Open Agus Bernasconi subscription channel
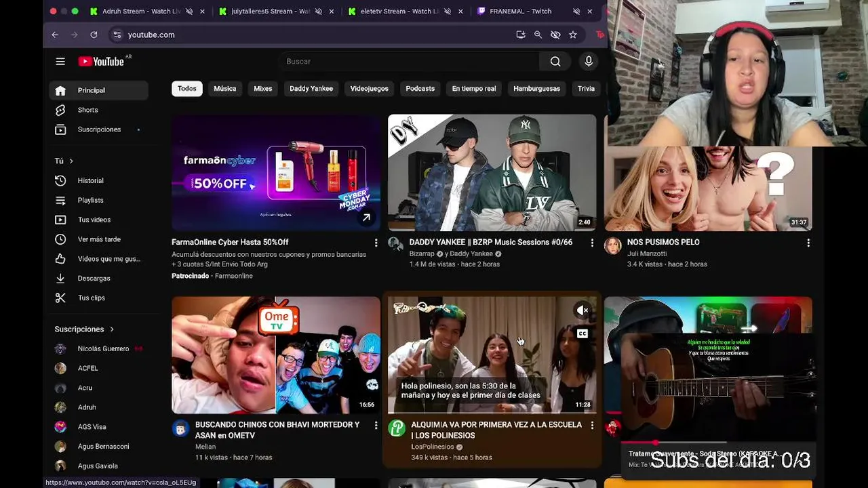This screenshot has width=868, height=488. click(98, 446)
